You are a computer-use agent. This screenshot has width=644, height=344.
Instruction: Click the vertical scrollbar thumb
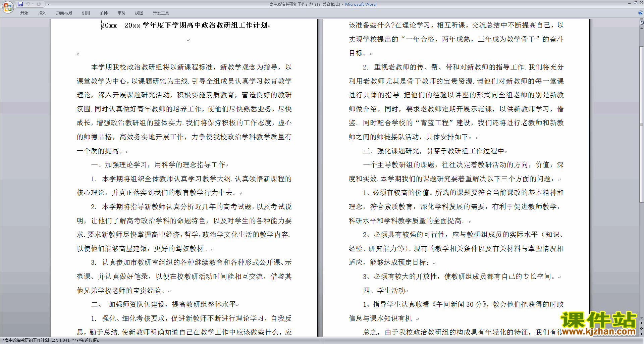click(x=641, y=124)
